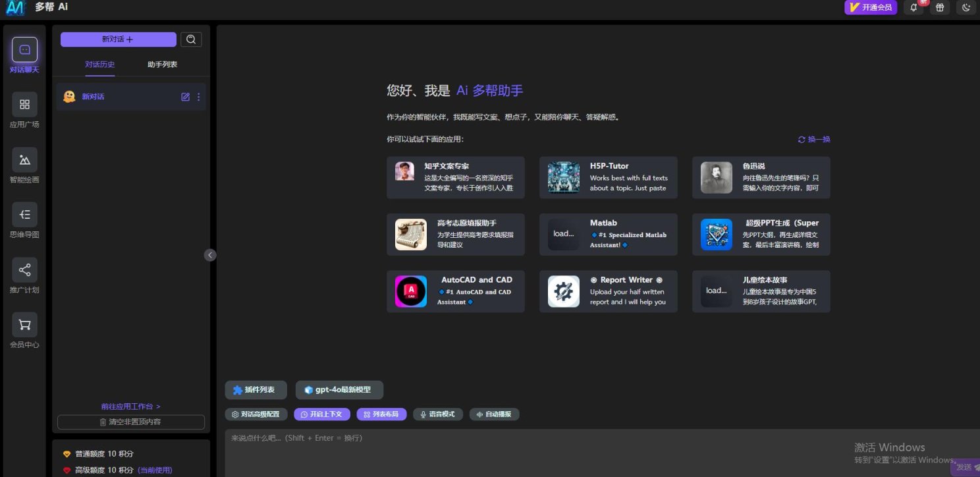Switch to the 助手列表 tab

(162, 64)
